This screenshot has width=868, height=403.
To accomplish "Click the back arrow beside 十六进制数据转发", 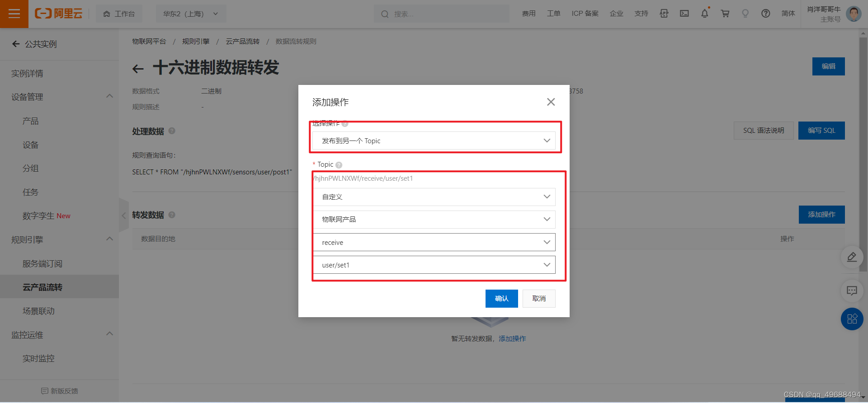I will 138,69.
